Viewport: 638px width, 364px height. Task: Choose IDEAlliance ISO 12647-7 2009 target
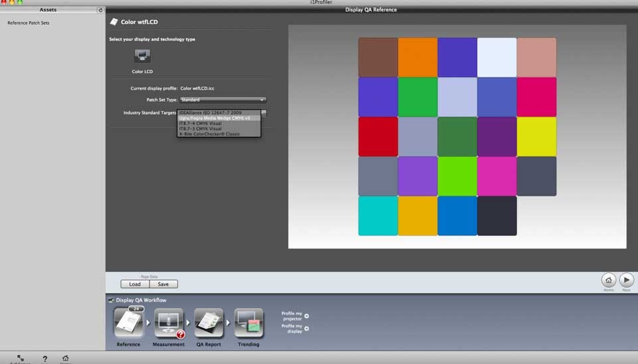tap(219, 113)
